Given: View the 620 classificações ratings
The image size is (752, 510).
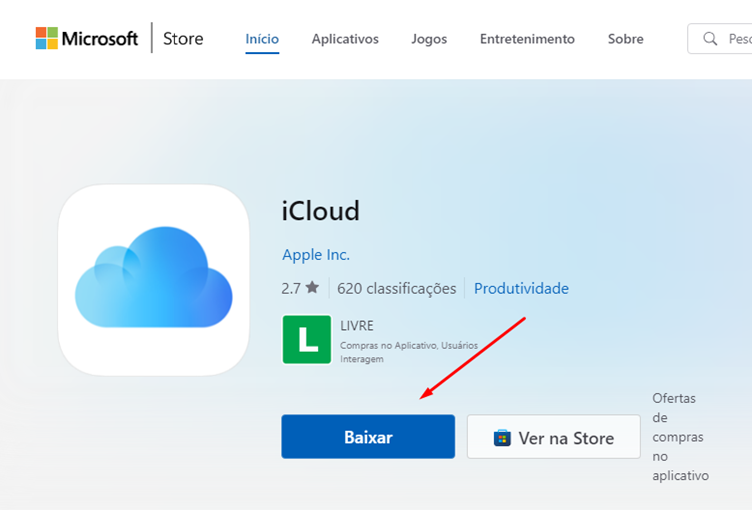Looking at the screenshot, I should point(397,288).
